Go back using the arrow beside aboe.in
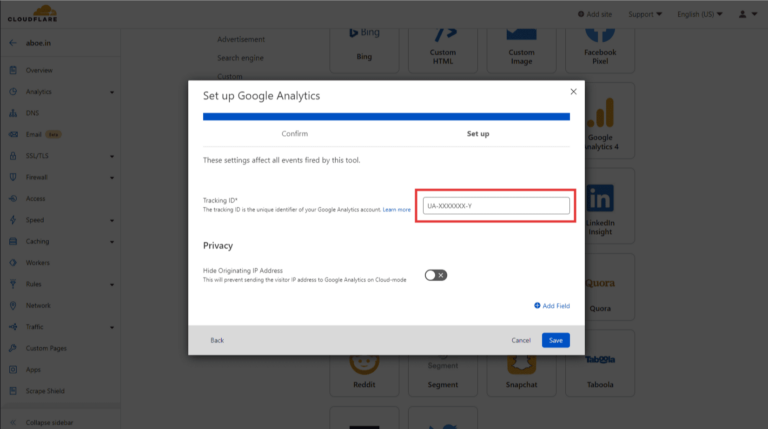 [x=13, y=43]
